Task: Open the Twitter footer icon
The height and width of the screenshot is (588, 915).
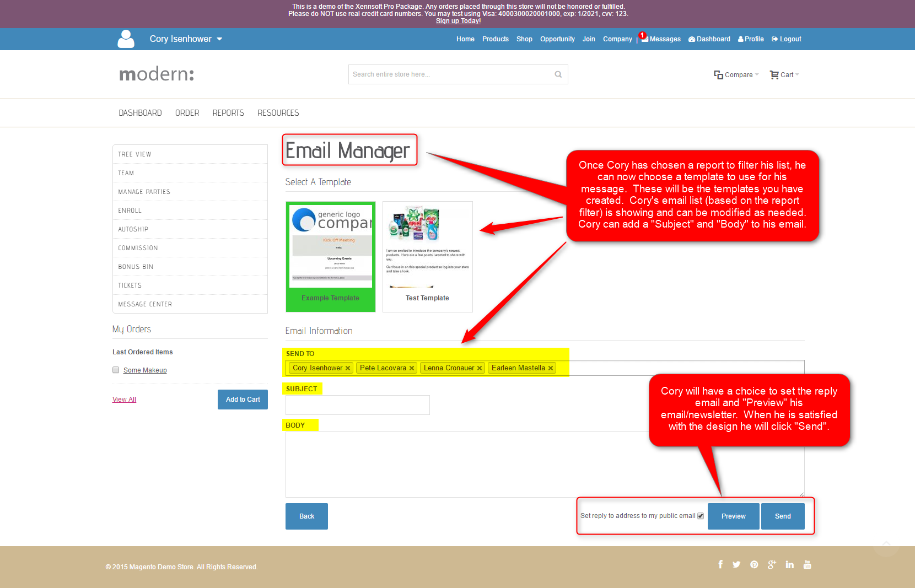Action: (x=736, y=564)
